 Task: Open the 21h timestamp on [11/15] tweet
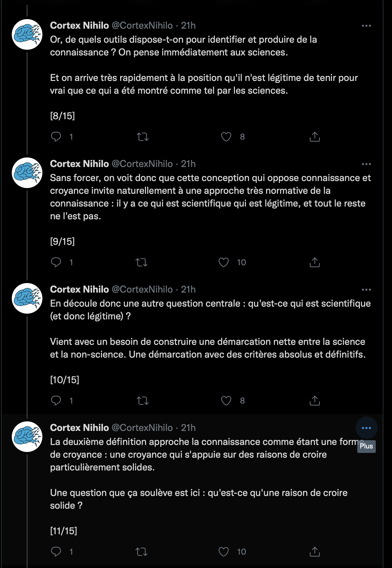pyautogui.click(x=188, y=428)
